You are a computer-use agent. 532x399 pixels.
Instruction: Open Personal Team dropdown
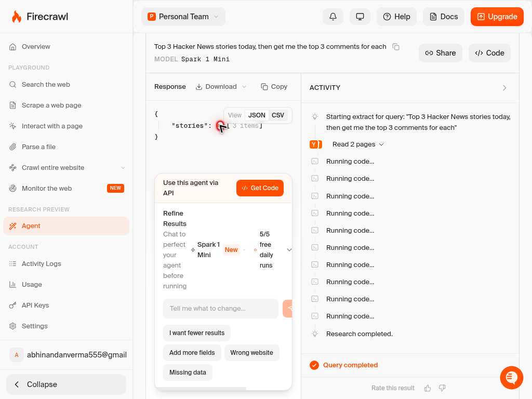click(x=183, y=17)
